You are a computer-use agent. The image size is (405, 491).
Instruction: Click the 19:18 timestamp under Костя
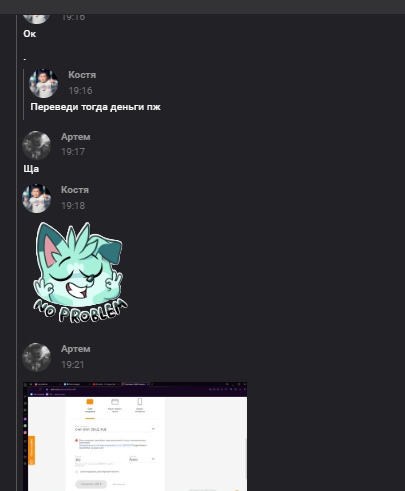click(73, 206)
